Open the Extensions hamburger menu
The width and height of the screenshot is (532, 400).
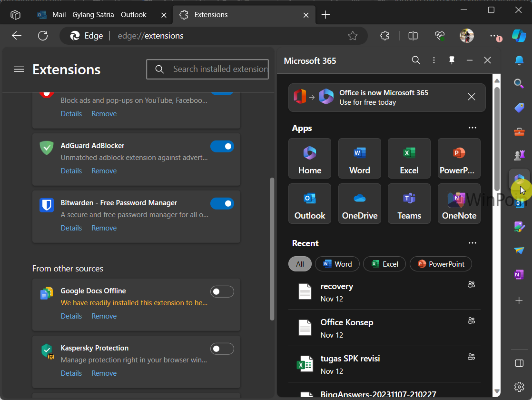[x=19, y=70]
